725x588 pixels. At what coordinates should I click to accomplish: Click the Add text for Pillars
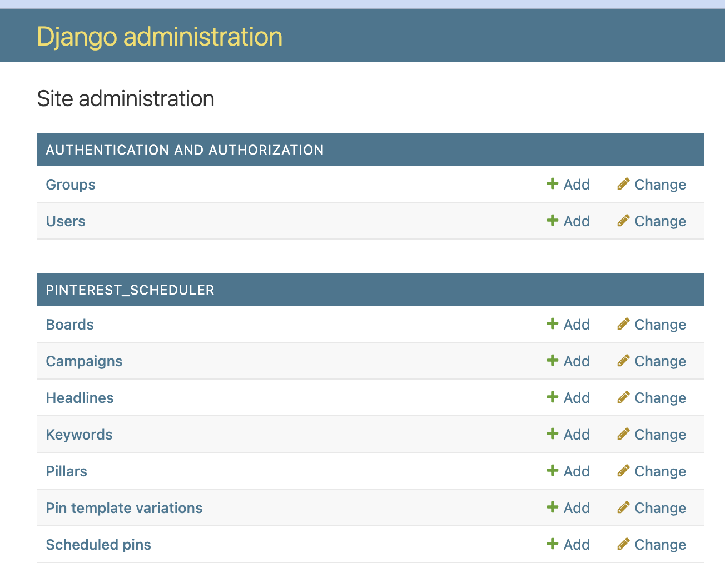(577, 471)
